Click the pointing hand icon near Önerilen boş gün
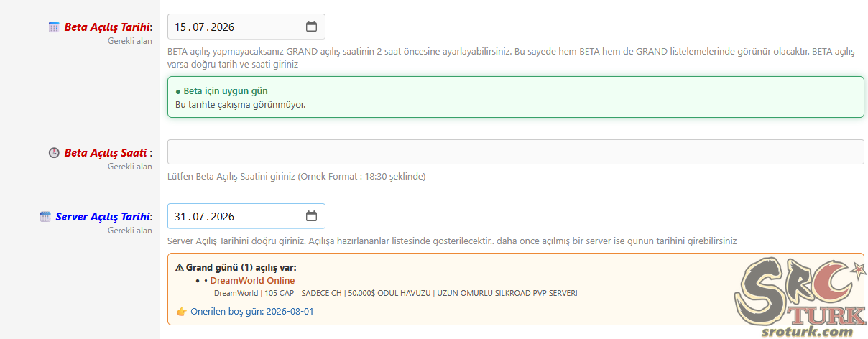This screenshot has width=868, height=339. coord(181,312)
